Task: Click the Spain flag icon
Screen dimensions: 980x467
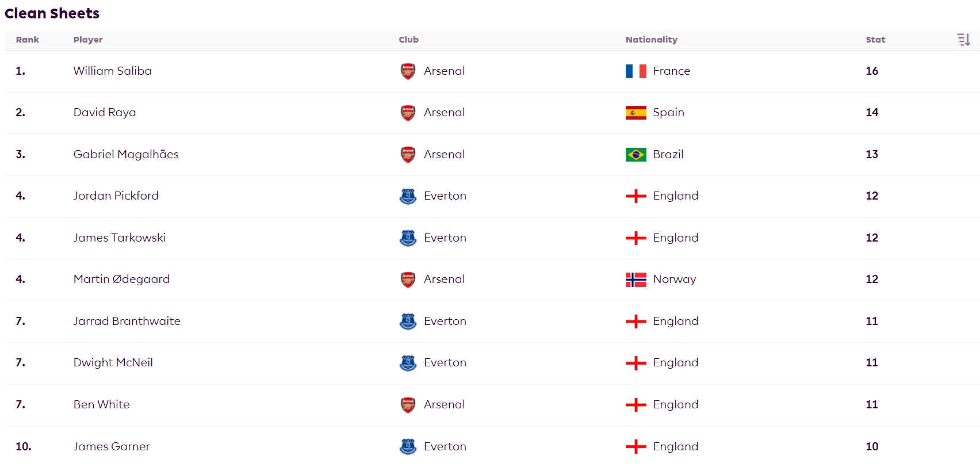Action: pos(636,113)
